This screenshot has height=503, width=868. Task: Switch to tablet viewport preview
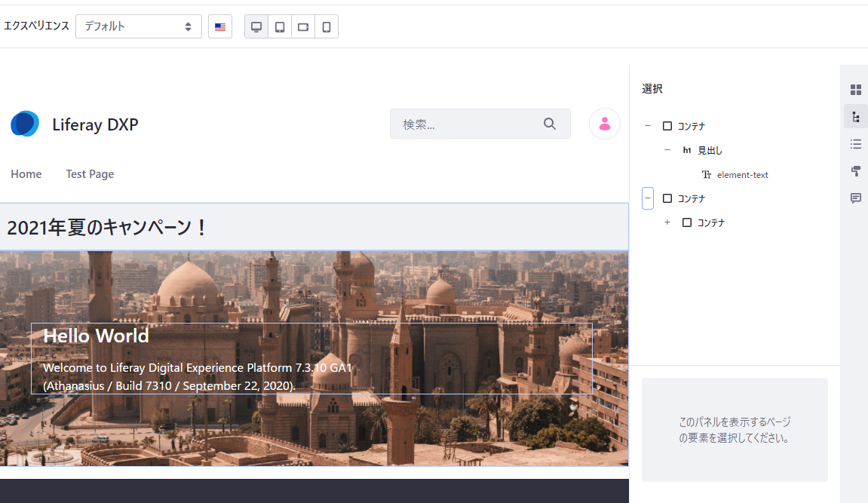click(280, 26)
